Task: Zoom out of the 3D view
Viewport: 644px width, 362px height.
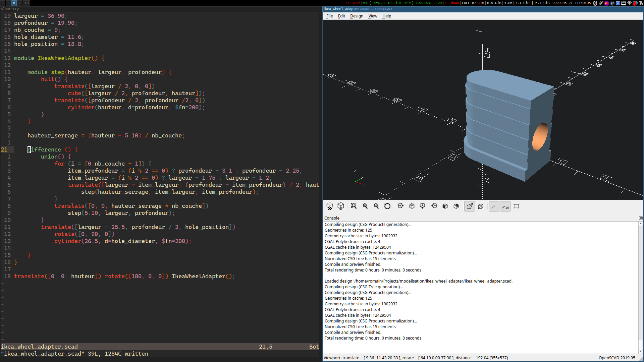Action: coord(376,206)
